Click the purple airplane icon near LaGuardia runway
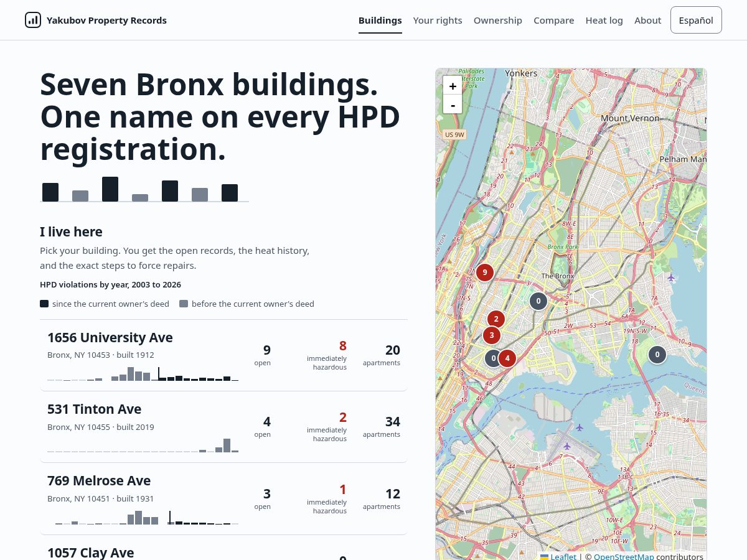 click(x=566, y=446)
